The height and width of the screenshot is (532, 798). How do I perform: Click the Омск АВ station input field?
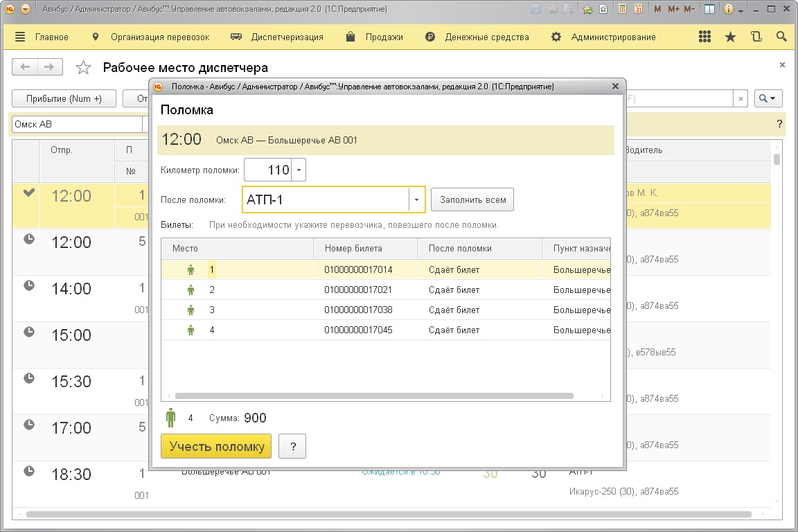76,124
